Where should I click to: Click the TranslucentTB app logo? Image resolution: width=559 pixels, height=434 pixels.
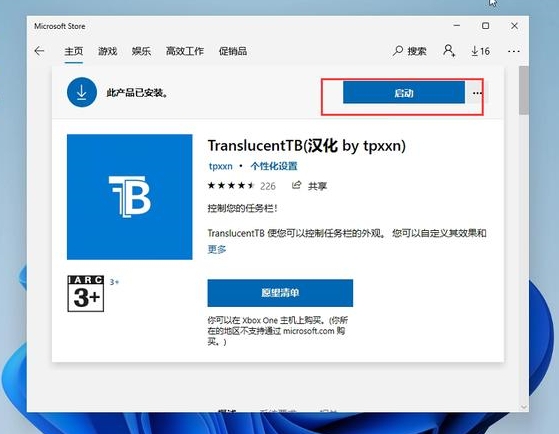pos(129,197)
